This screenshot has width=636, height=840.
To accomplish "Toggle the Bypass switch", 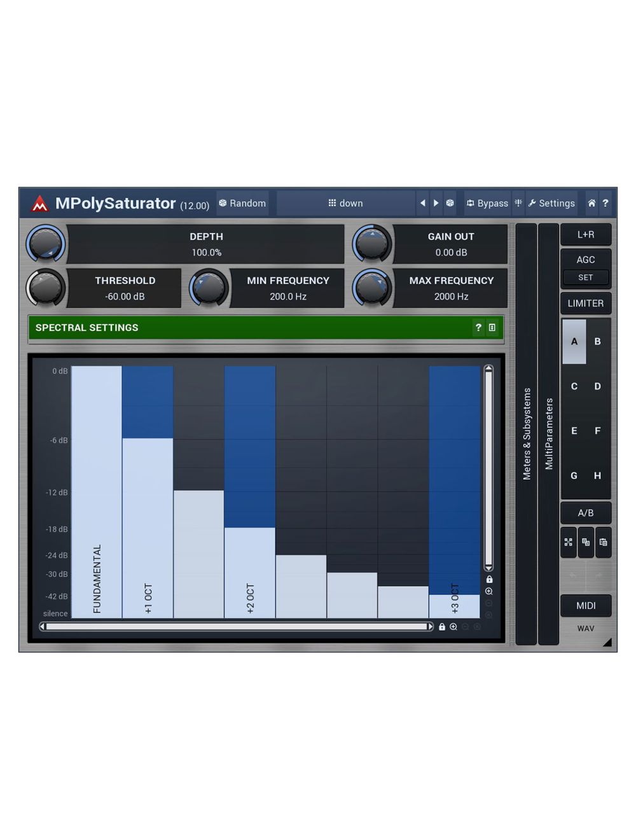I will tap(487, 203).
